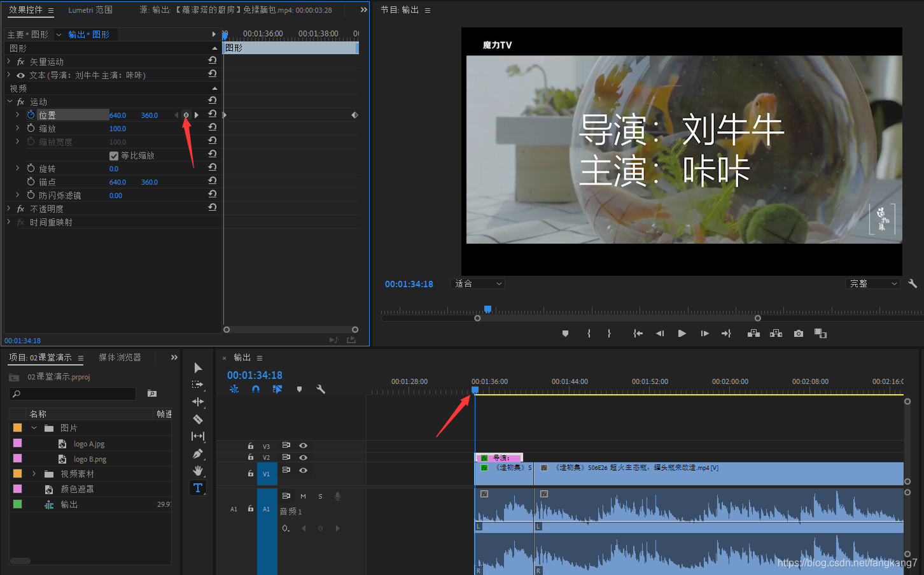Screen dimensions: 924x575
Task: Go to previous Position keyframe
Action: [176, 115]
